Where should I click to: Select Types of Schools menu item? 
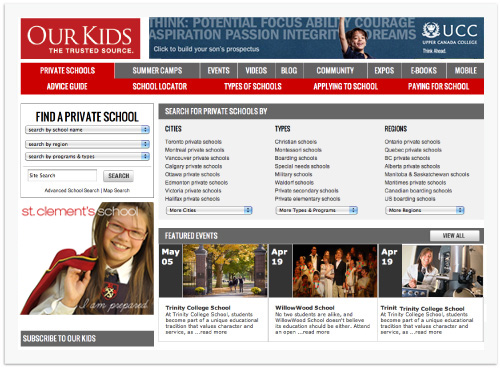click(x=253, y=87)
